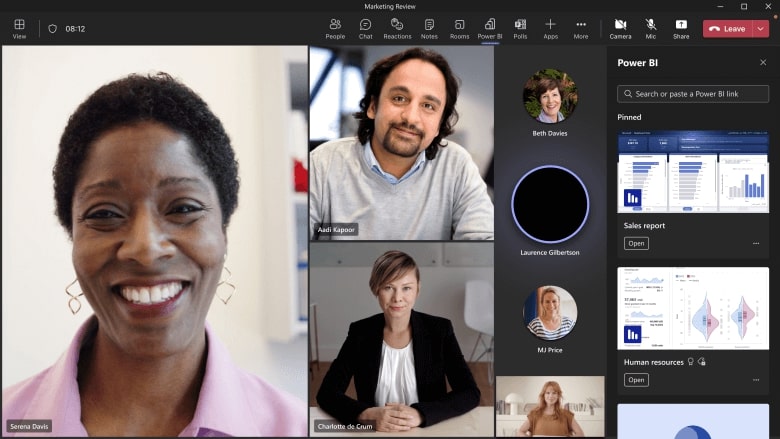
Task: Open breakout Rooms
Action: [459, 28]
